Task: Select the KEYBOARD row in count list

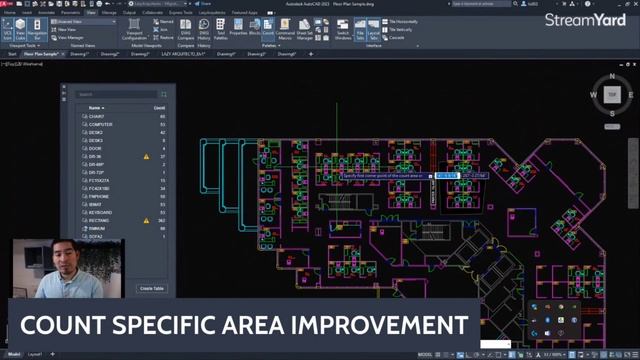Action: point(124,213)
